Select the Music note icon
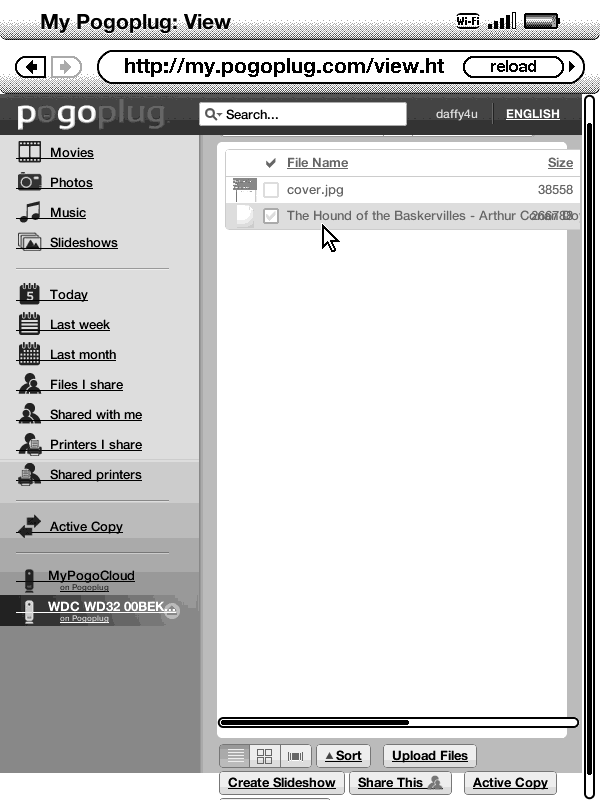The height and width of the screenshot is (800, 600). point(30,212)
